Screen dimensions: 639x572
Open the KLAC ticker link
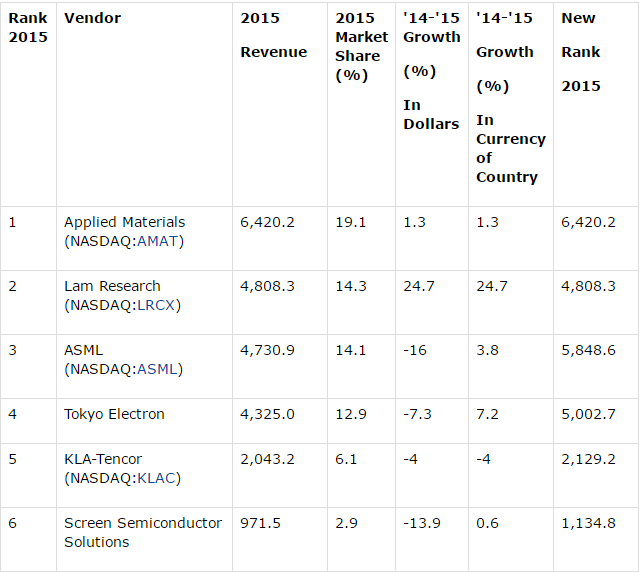tap(156, 478)
